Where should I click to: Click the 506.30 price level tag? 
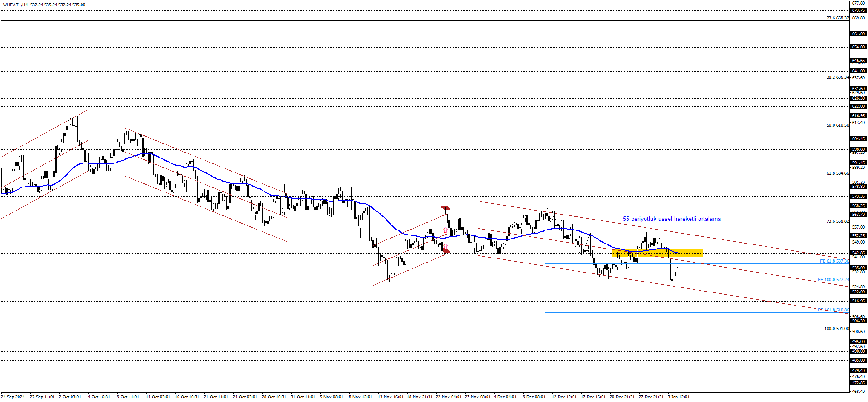858,321
